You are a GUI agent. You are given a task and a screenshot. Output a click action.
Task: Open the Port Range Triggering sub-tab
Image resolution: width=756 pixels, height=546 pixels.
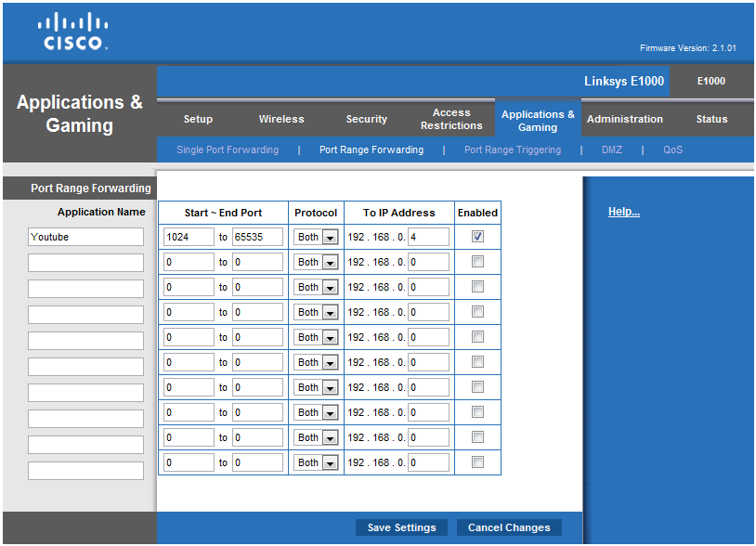(513, 149)
